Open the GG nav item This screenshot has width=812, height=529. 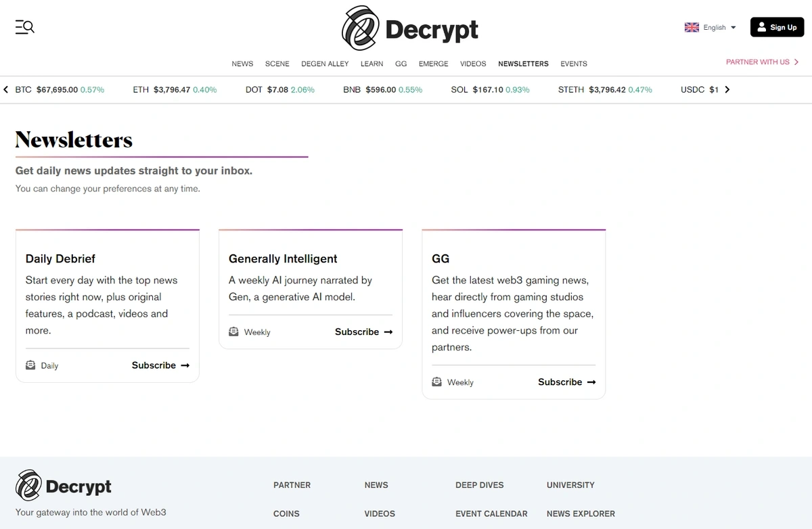[x=401, y=64]
